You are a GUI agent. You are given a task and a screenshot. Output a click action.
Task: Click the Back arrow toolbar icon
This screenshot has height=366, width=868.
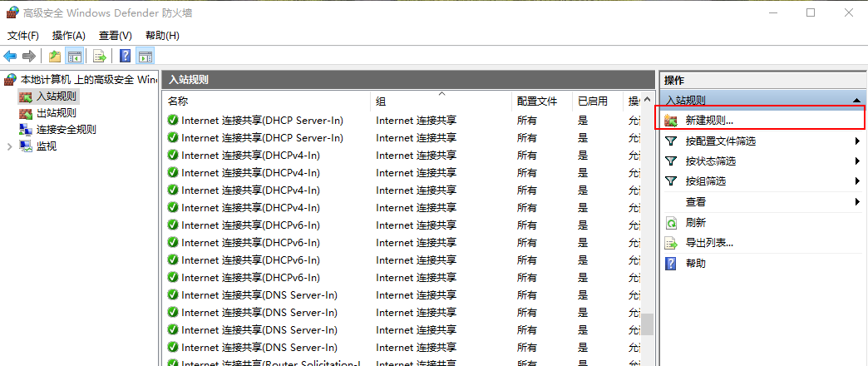pos(10,56)
